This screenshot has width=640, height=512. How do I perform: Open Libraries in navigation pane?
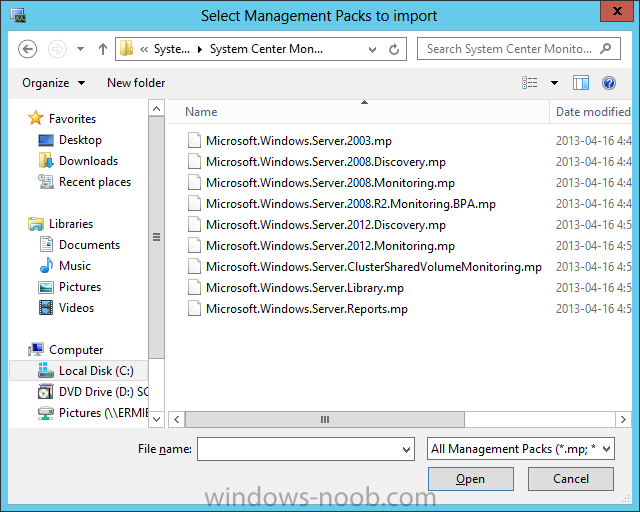tap(71, 224)
